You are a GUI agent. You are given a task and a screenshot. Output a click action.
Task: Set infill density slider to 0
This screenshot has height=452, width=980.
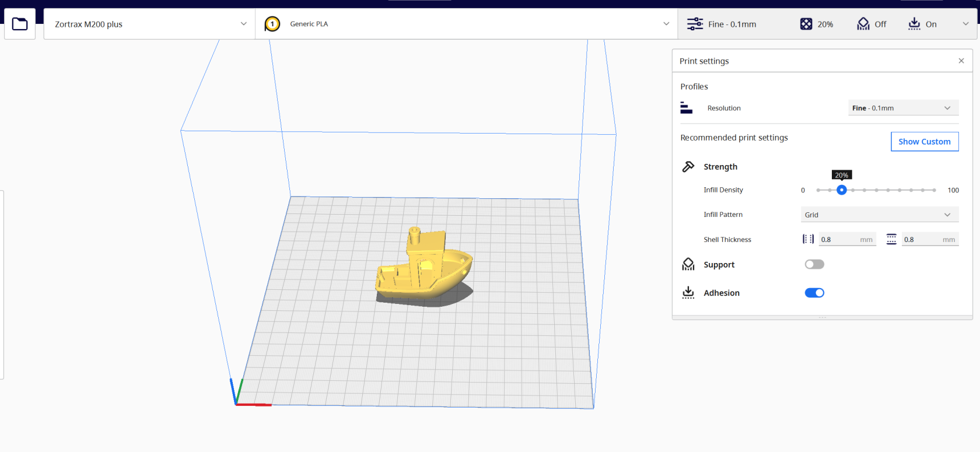pyautogui.click(x=818, y=190)
